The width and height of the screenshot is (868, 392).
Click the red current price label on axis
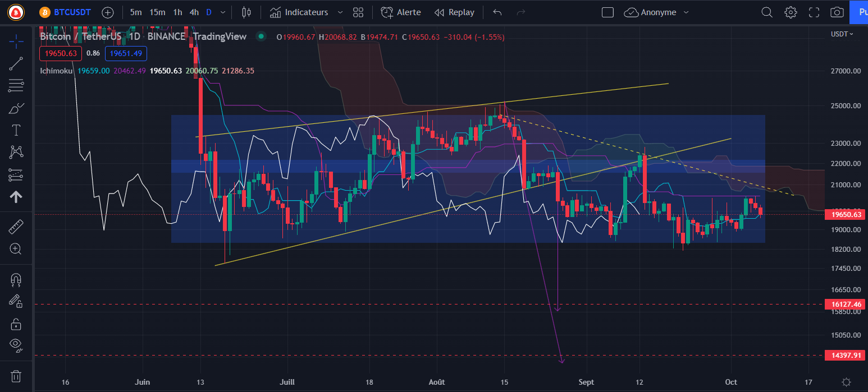click(844, 214)
